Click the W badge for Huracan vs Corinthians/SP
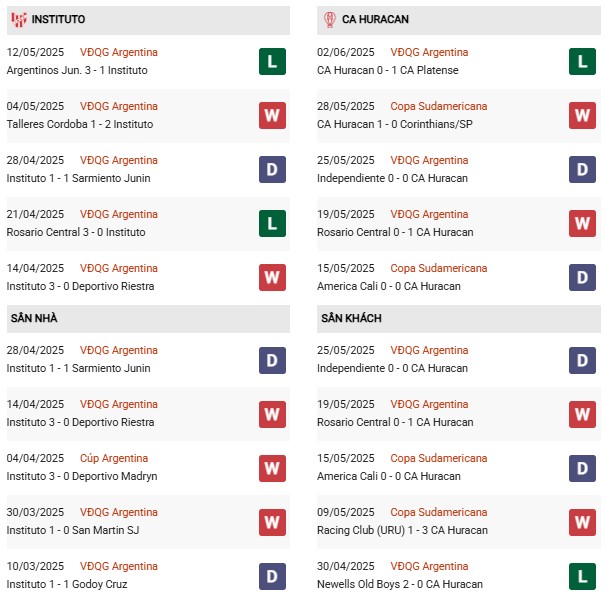Viewport: 606px width, 596px height. point(582,116)
